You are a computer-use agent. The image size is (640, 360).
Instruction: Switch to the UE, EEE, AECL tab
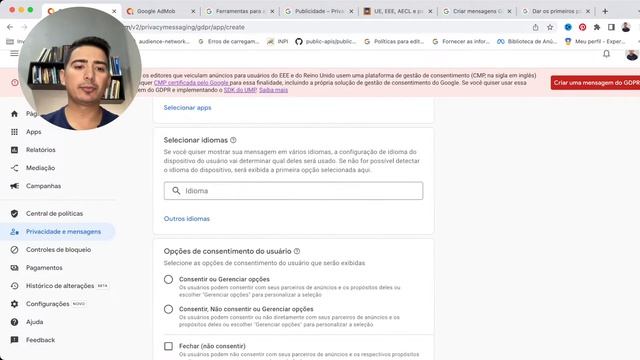(x=398, y=11)
